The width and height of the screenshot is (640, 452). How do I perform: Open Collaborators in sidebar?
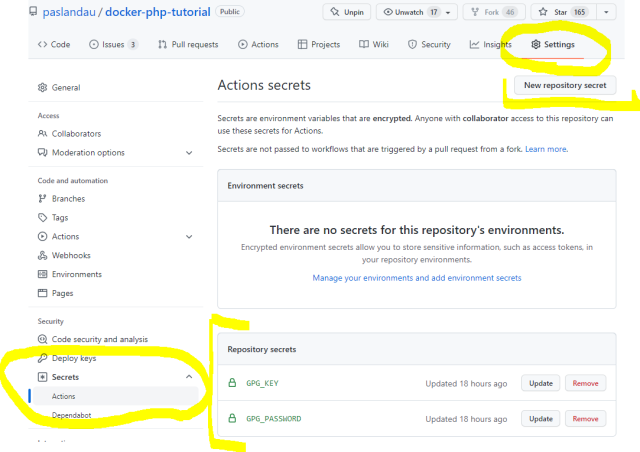(x=76, y=134)
